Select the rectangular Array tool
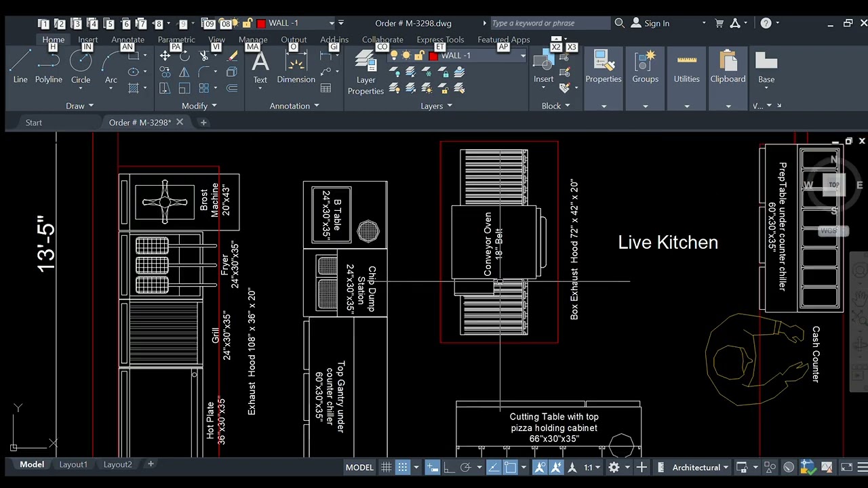 tap(204, 88)
